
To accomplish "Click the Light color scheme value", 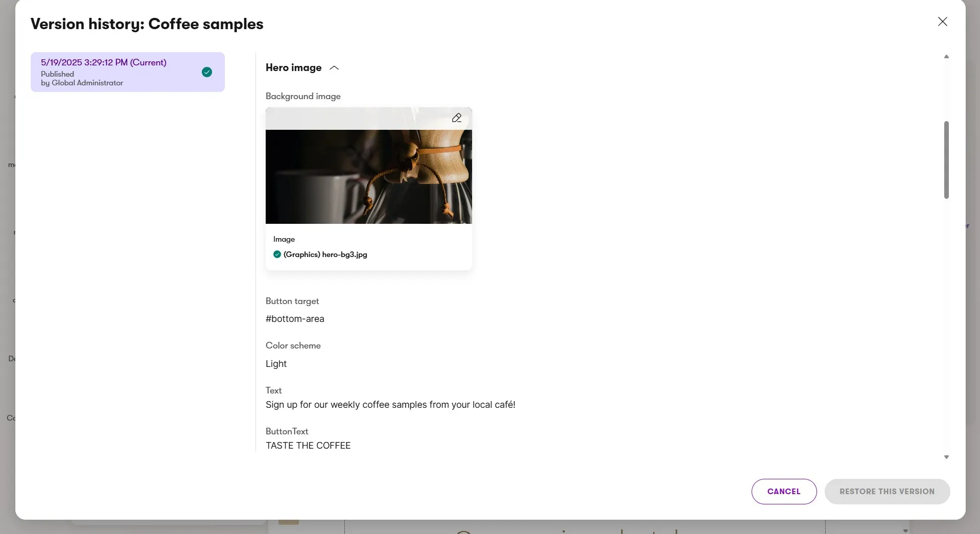I will (276, 364).
